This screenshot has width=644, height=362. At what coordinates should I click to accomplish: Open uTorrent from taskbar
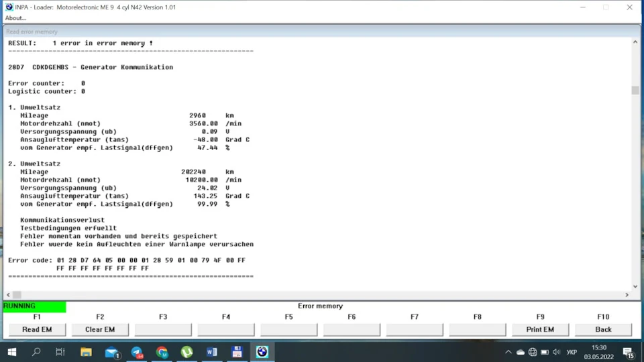coord(187,352)
